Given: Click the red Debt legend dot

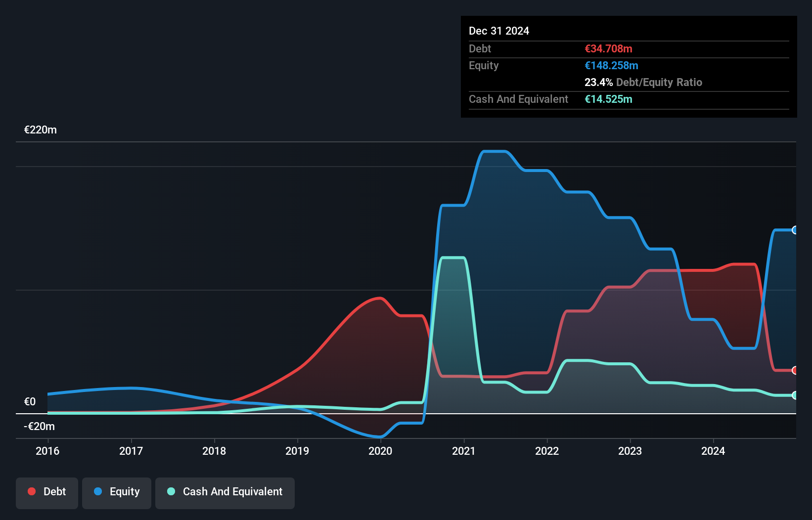Looking at the screenshot, I should pos(32,491).
